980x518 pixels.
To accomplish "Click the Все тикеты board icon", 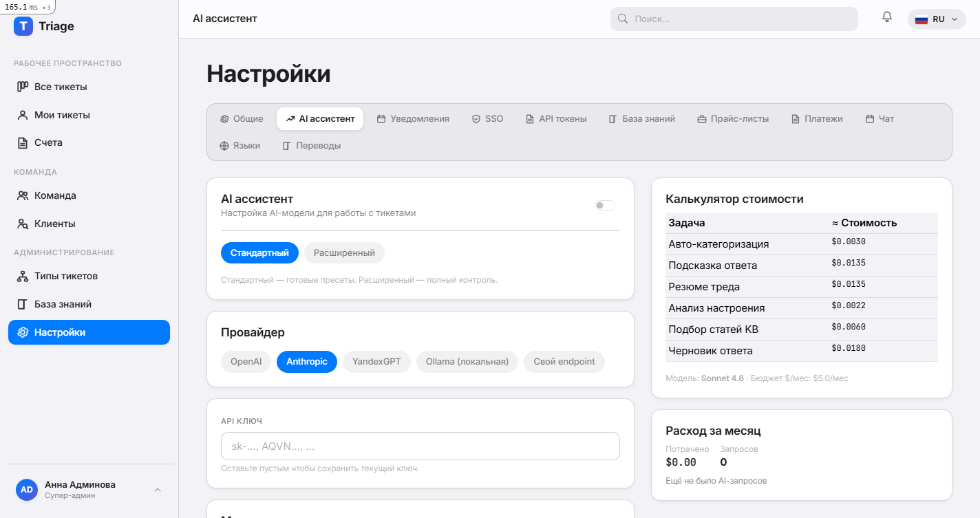I will (23, 87).
